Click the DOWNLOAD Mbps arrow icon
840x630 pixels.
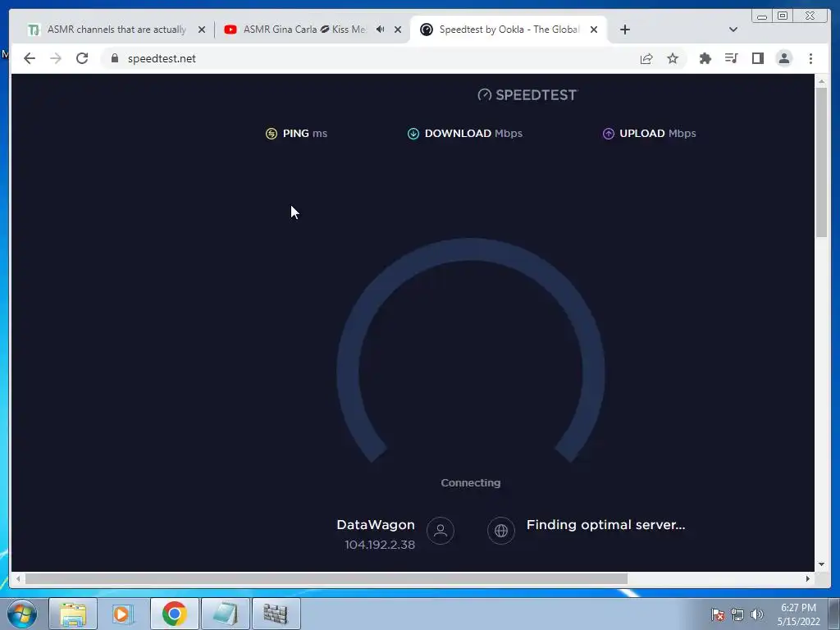point(413,134)
